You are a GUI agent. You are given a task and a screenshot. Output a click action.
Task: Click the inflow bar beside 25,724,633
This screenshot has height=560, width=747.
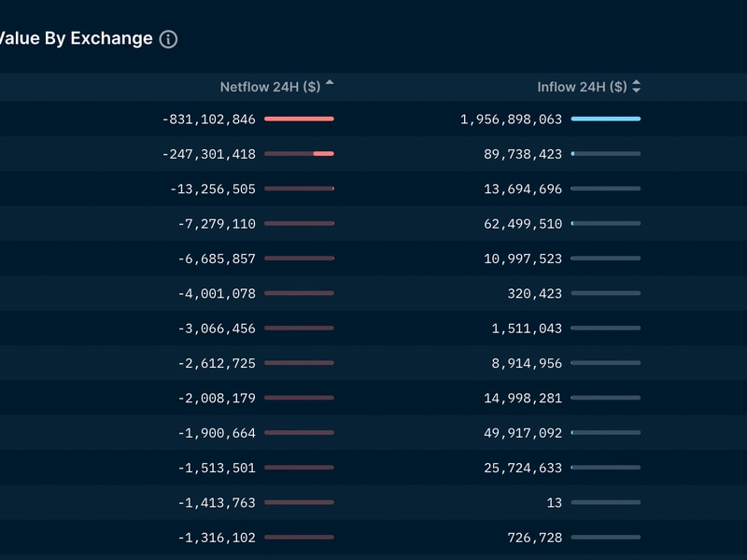point(605,468)
